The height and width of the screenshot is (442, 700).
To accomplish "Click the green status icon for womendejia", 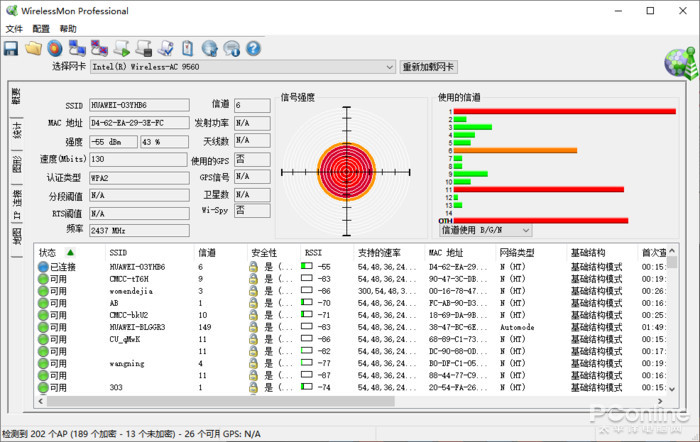I will point(43,291).
